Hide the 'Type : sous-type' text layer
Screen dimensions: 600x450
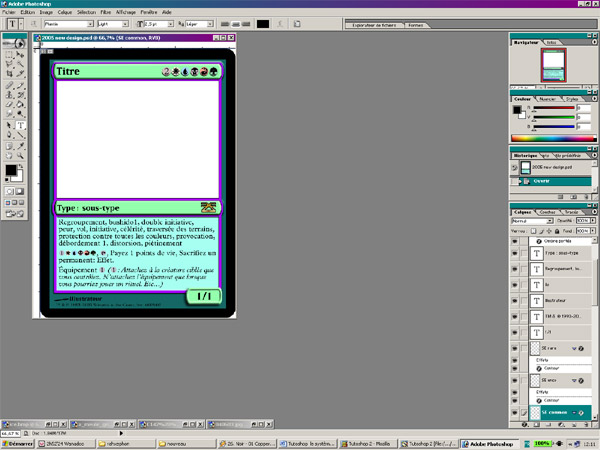click(x=515, y=253)
